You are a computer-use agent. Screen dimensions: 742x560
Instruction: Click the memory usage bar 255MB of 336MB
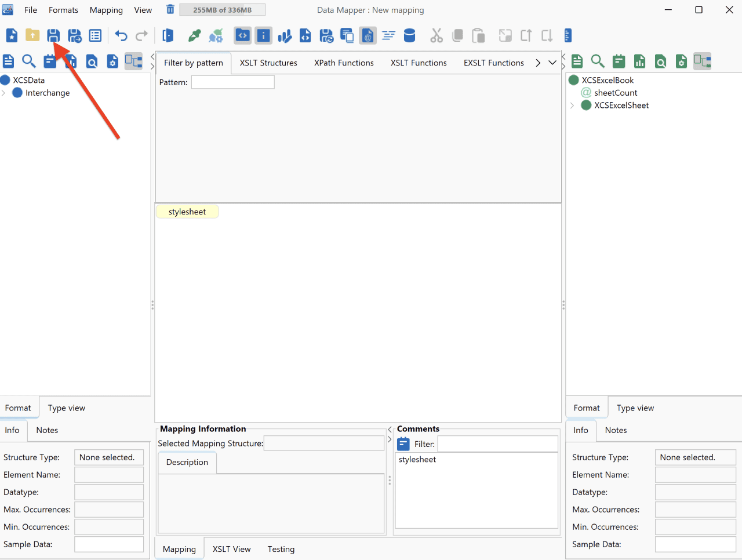(x=223, y=10)
